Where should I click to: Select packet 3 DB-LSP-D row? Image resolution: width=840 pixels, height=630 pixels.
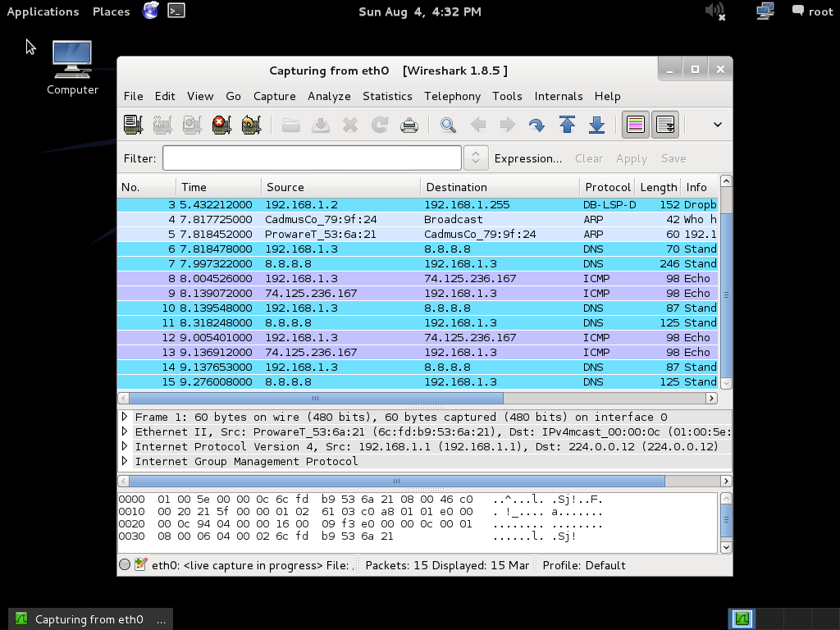[418, 204]
